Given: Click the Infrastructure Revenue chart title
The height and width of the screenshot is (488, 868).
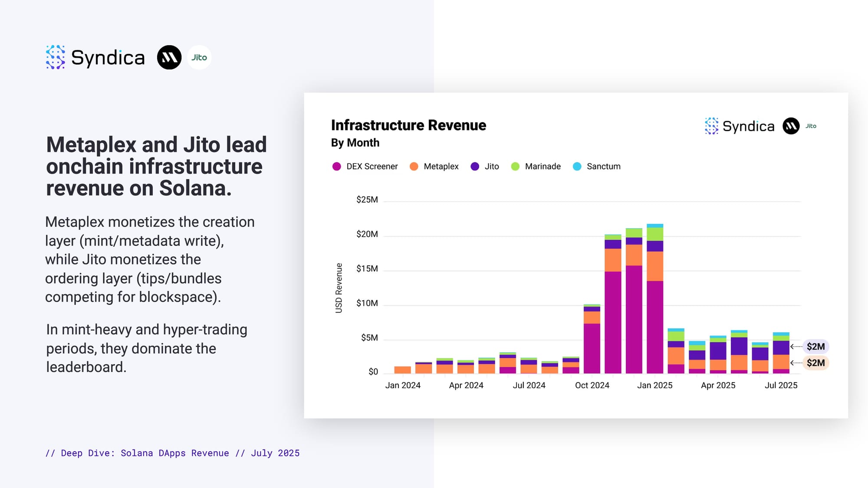Looking at the screenshot, I should (408, 125).
